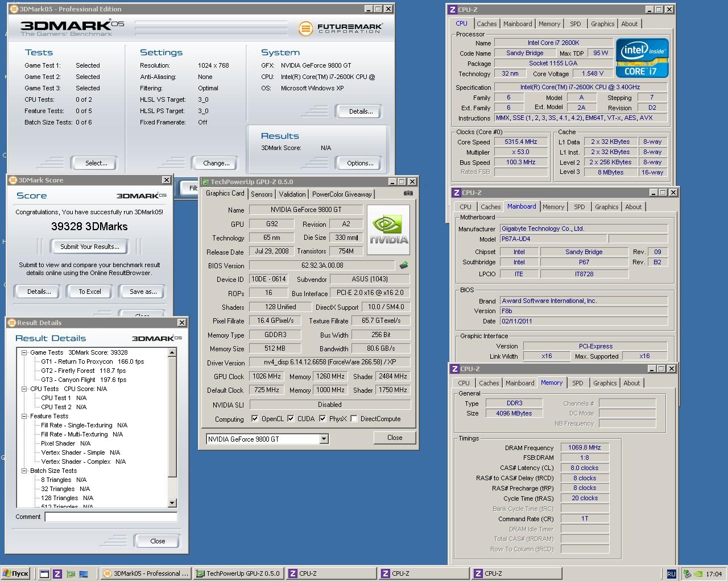Enable the OpenCL checkbox in GPU-Z
Viewport: 728px width, 582px height.
[255, 419]
